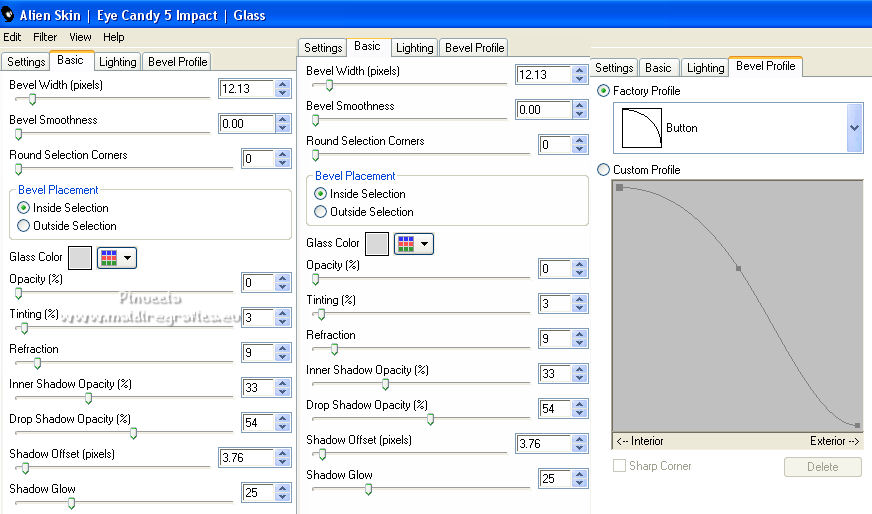Open the left Glass Color palette grid
872x514 pixels.
[109, 258]
